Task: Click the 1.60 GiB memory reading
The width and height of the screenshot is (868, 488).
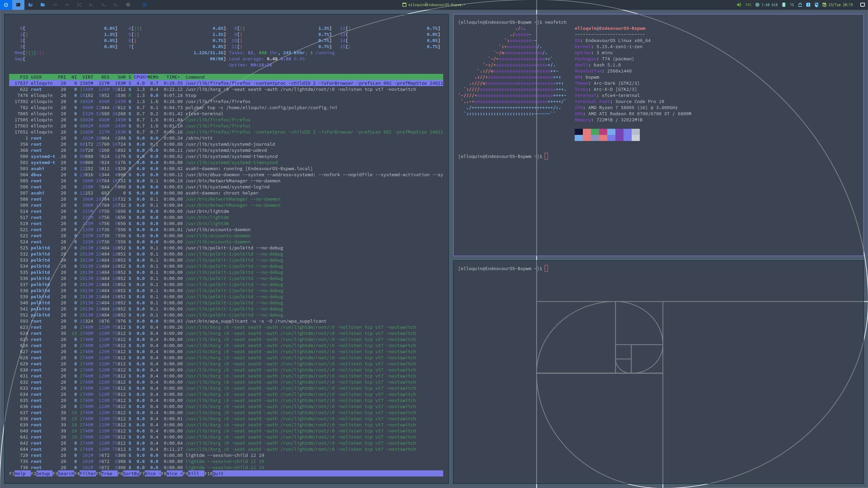Action: (x=769, y=5)
